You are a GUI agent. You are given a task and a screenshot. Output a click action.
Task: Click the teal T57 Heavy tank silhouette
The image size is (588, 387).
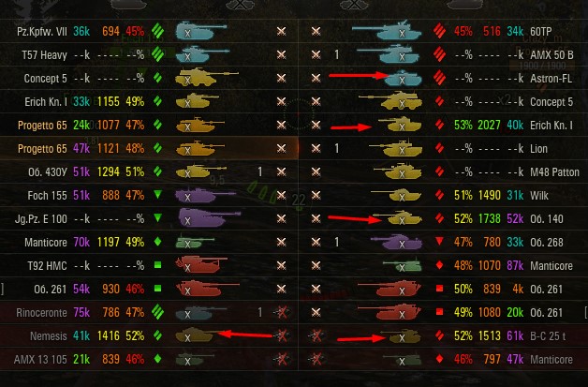pyautogui.click(x=202, y=54)
